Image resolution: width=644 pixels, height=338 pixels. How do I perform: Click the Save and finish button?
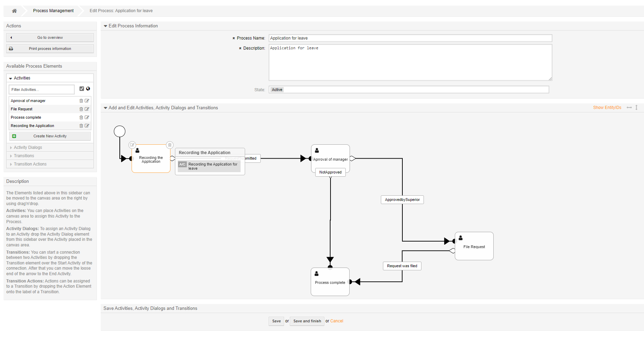307,321
